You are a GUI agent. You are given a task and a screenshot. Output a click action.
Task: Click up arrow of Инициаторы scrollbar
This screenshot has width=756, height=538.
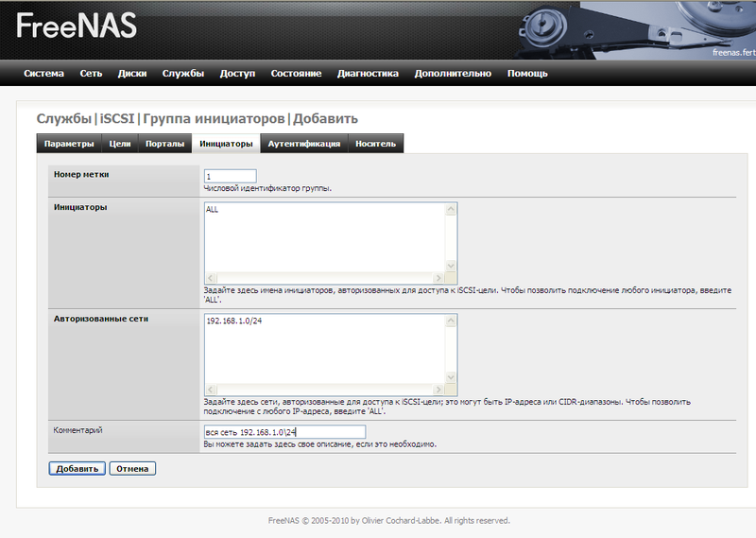tap(451, 209)
